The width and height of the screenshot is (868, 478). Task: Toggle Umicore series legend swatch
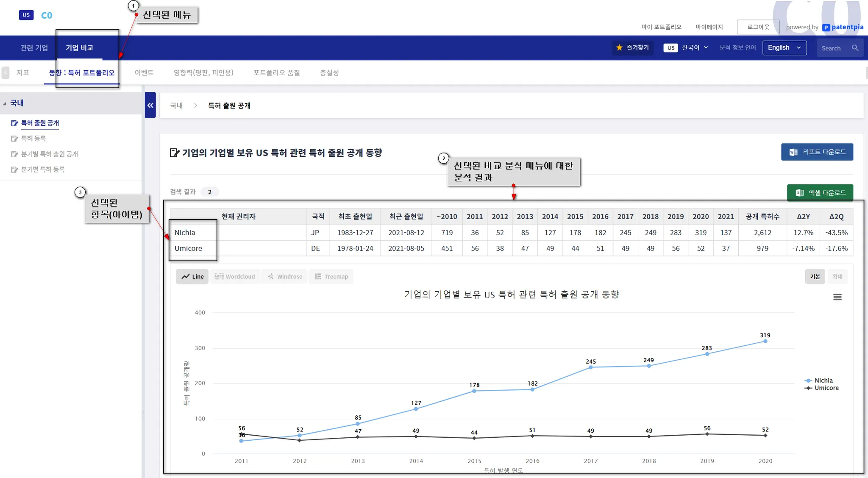pyautogui.click(x=808, y=388)
